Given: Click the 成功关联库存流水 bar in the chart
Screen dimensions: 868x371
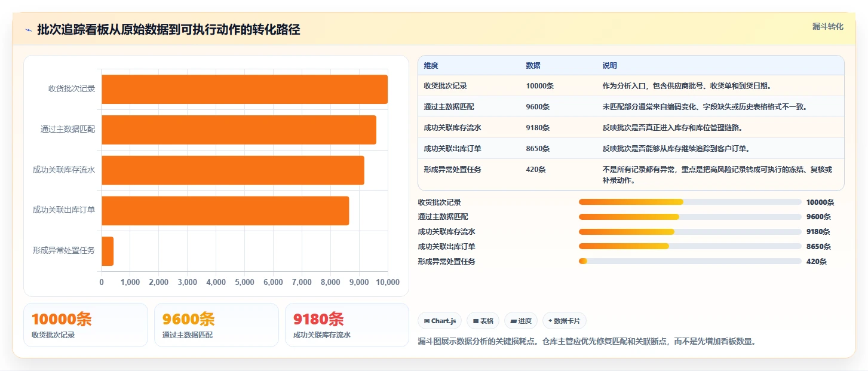Looking at the screenshot, I should (x=233, y=170).
